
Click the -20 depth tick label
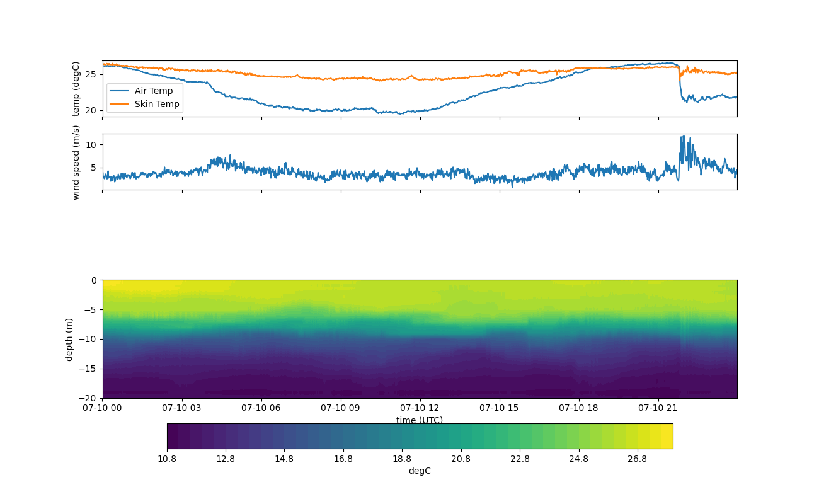[89, 398]
